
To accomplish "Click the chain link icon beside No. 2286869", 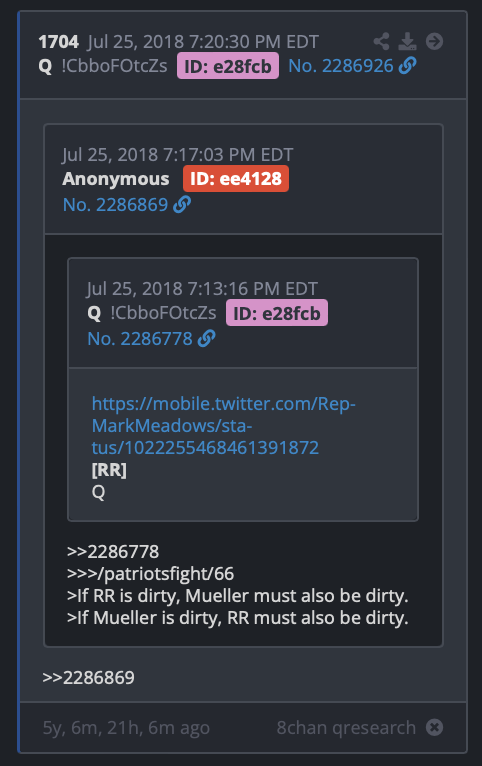I will coord(182,204).
